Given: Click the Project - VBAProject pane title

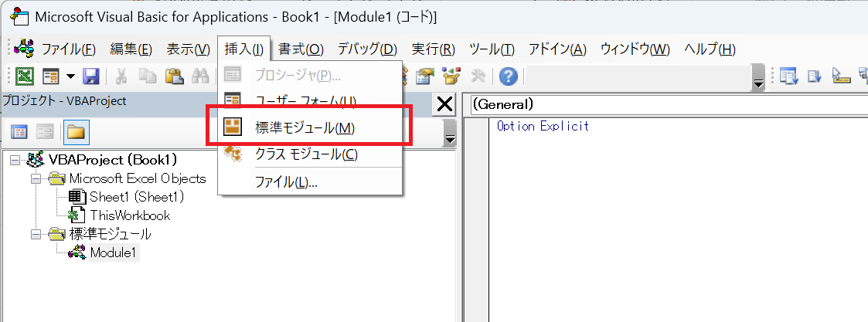Looking at the screenshot, I should coord(65,100).
